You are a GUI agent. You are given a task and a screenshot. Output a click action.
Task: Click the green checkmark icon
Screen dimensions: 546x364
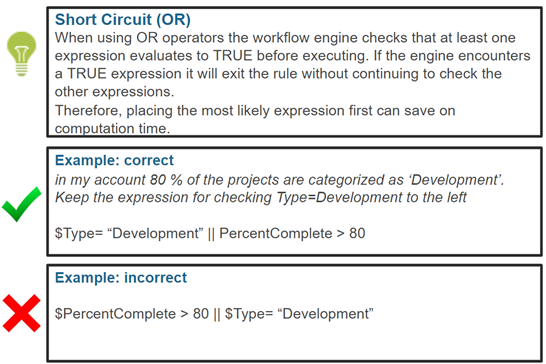22,204
